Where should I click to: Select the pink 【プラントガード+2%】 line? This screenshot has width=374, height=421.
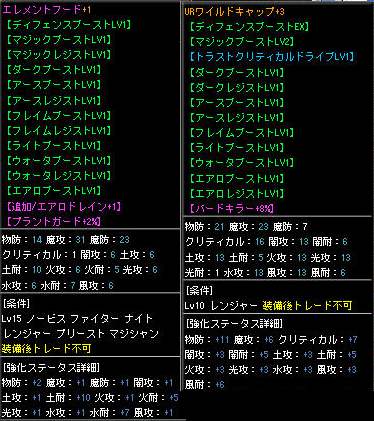click(x=54, y=221)
